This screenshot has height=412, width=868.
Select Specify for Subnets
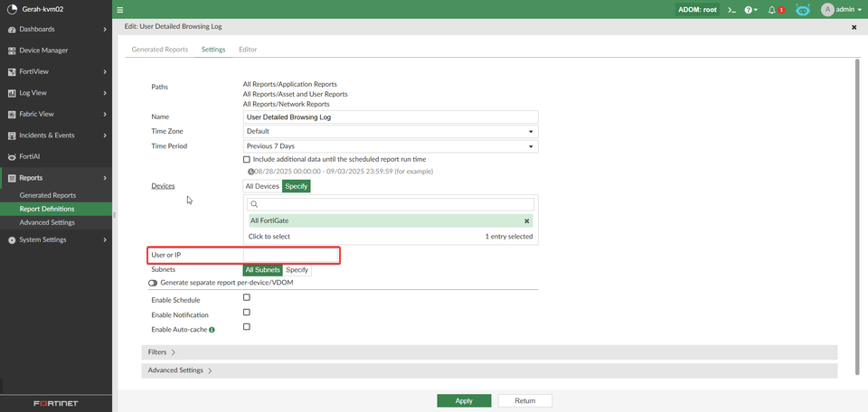coord(297,270)
